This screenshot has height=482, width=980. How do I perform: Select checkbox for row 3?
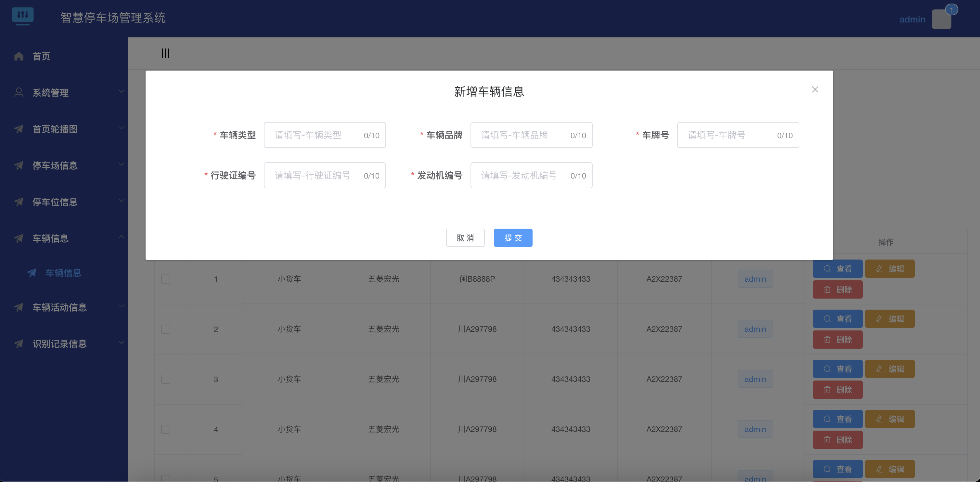(x=165, y=379)
